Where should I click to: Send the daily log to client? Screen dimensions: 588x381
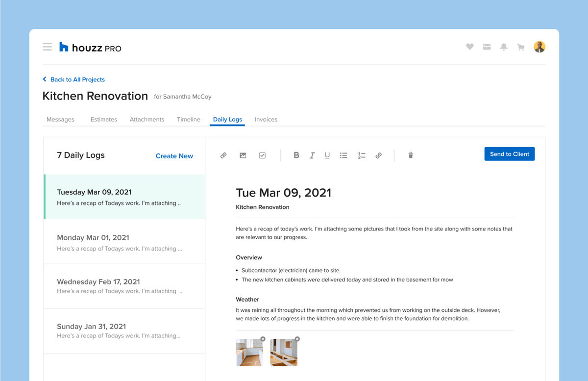click(x=510, y=153)
